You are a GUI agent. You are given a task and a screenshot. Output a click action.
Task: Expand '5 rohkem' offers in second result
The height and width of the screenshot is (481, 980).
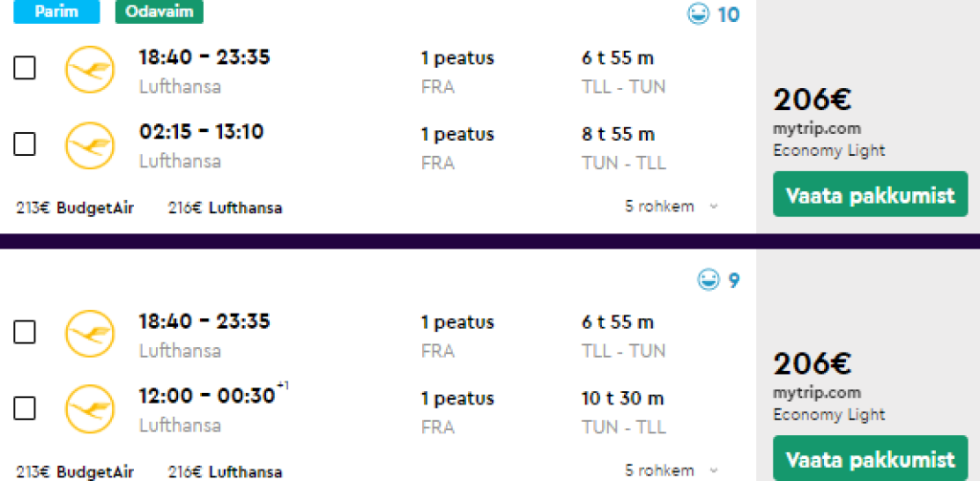671,470
